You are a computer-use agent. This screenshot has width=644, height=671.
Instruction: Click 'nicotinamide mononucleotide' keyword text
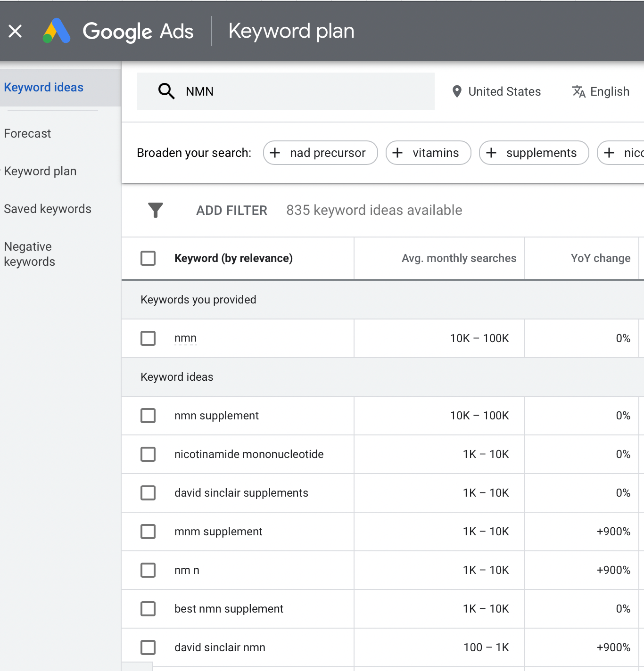(x=249, y=454)
